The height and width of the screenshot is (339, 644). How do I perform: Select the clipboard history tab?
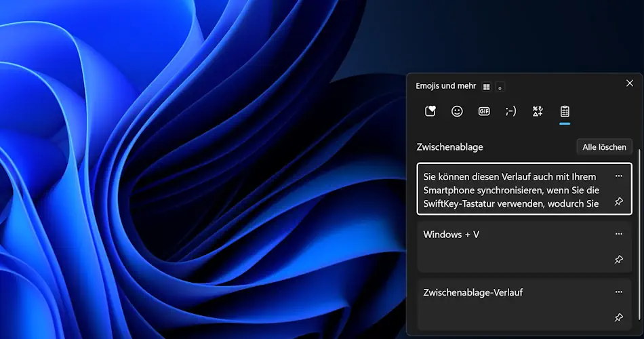point(565,111)
